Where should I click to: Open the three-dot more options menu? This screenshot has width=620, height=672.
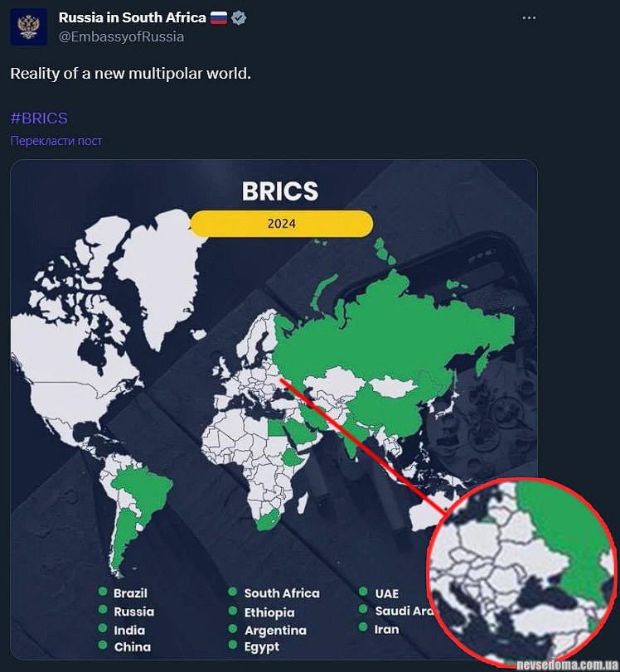point(528,18)
